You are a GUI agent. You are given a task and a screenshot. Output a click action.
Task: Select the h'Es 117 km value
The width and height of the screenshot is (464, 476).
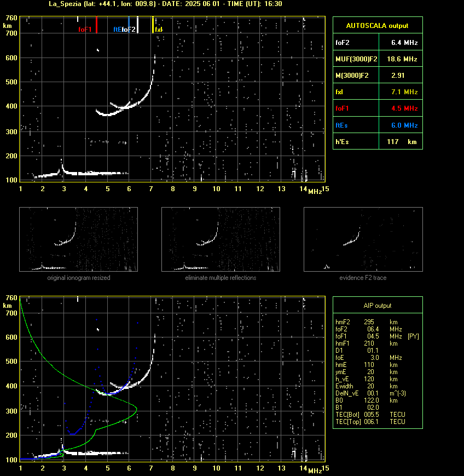click(x=402, y=141)
